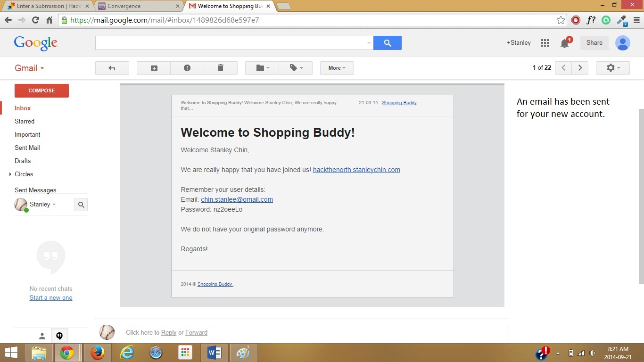
Task: Open Important folder
Action: pyautogui.click(x=27, y=134)
